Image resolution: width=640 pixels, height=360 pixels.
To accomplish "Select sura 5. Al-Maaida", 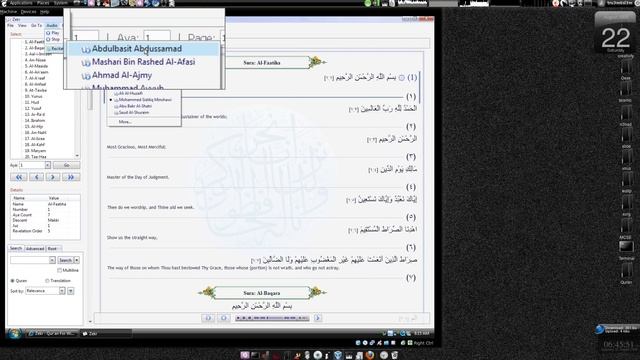I will pos(37,66).
